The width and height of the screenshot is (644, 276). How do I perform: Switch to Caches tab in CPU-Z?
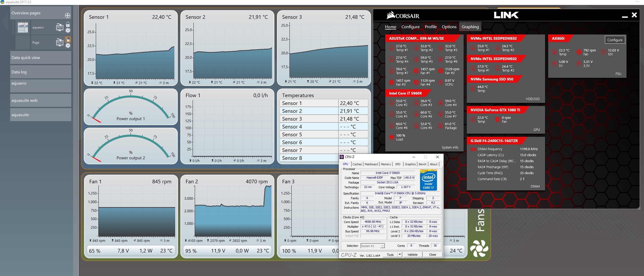(x=357, y=164)
